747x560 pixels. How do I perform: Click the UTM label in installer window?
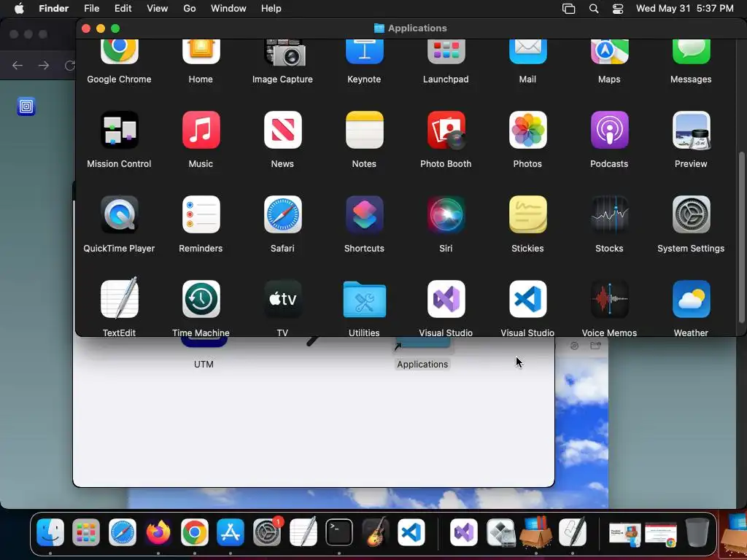204,365
